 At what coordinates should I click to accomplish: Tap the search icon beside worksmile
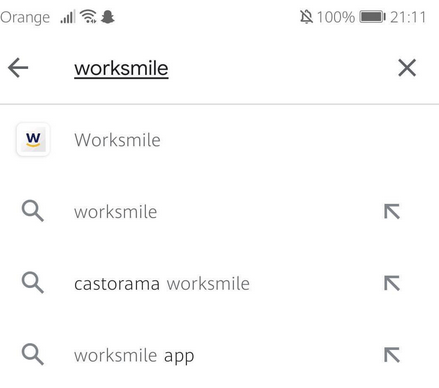click(x=33, y=211)
